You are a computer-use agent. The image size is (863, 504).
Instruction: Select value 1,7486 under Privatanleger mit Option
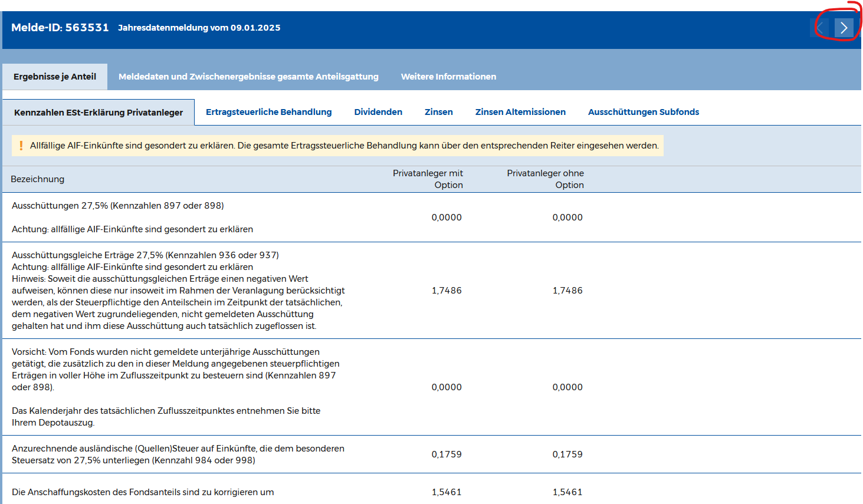447,291
